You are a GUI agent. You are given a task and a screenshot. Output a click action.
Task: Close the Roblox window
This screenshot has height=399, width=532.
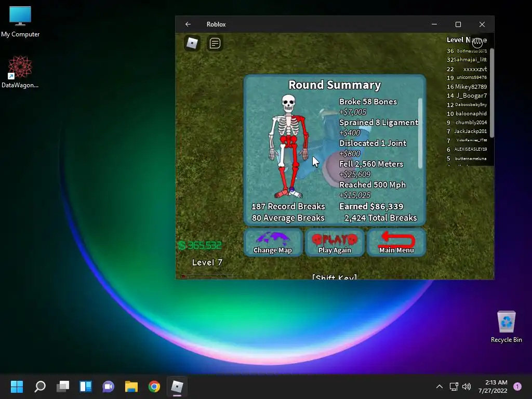coord(482,24)
